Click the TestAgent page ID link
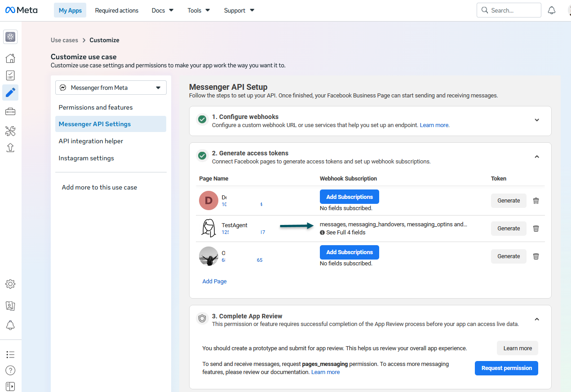This screenshot has height=392, width=571. pos(243,233)
